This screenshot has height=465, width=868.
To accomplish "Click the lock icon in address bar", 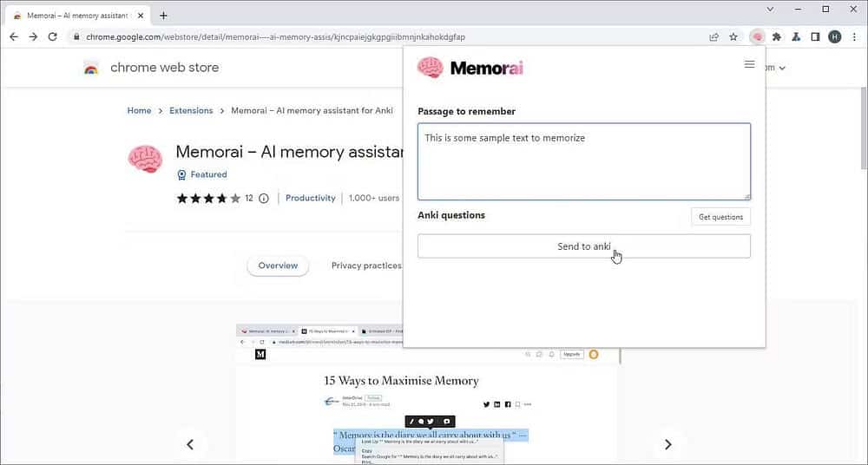I will coord(76,37).
